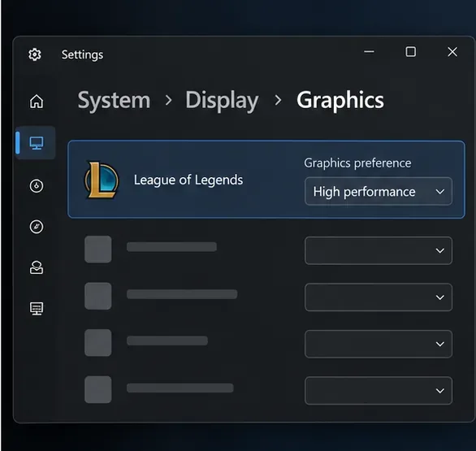Open the circular dial sidebar icon
Viewport: 476px width, 451px height.
(x=37, y=186)
